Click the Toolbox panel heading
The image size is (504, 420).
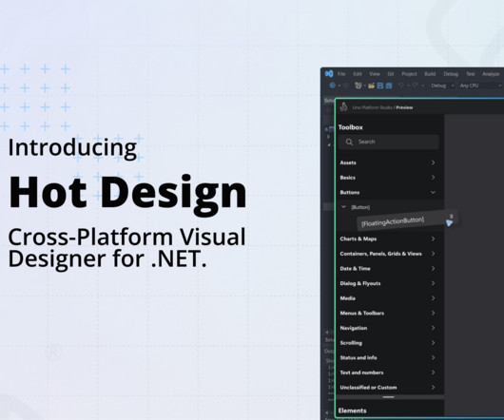click(350, 127)
